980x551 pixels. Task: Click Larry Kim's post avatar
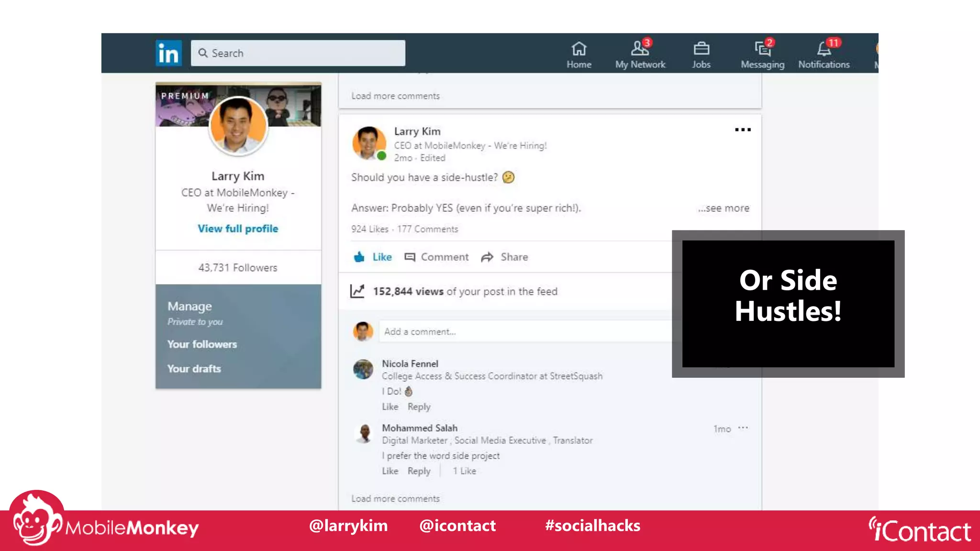(368, 143)
